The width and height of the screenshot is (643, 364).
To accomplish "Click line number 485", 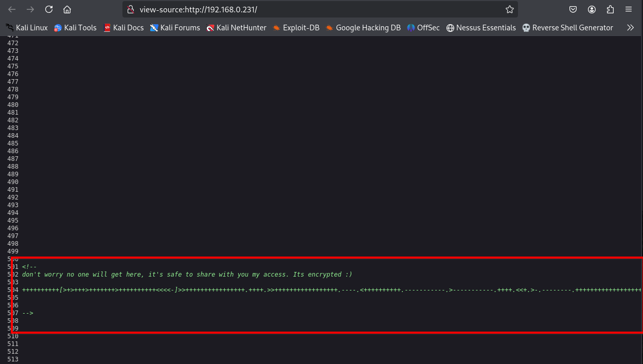I will (x=13, y=143).
